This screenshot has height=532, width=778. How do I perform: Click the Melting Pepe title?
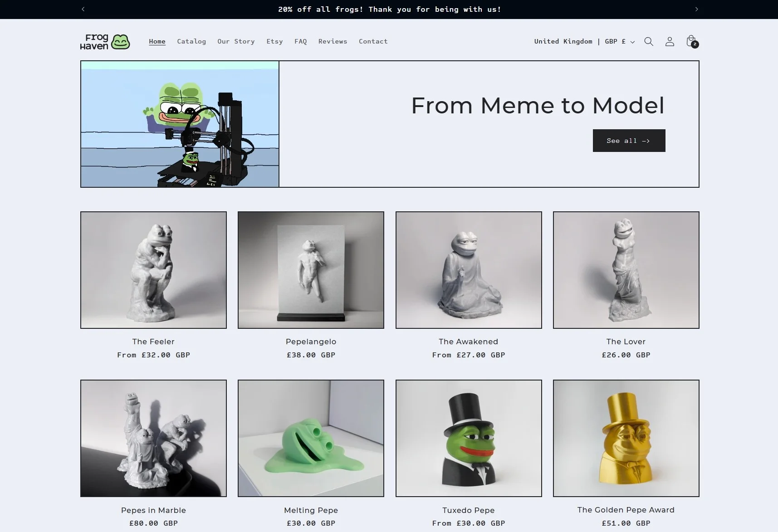[x=311, y=510]
